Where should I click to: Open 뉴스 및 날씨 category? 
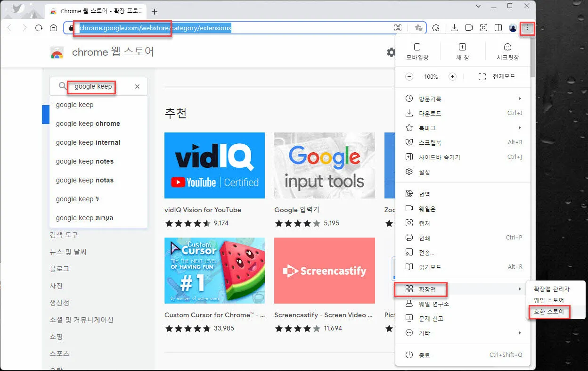click(68, 252)
